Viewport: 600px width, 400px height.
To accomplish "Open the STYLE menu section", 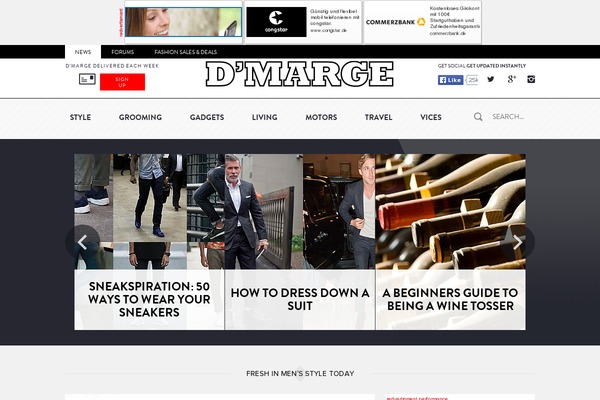I will [80, 117].
